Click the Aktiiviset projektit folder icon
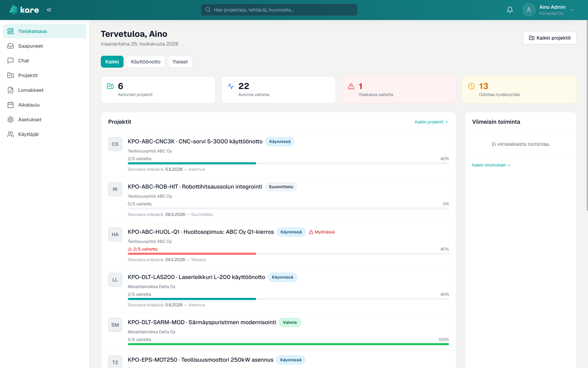The image size is (588, 368). 110,86
